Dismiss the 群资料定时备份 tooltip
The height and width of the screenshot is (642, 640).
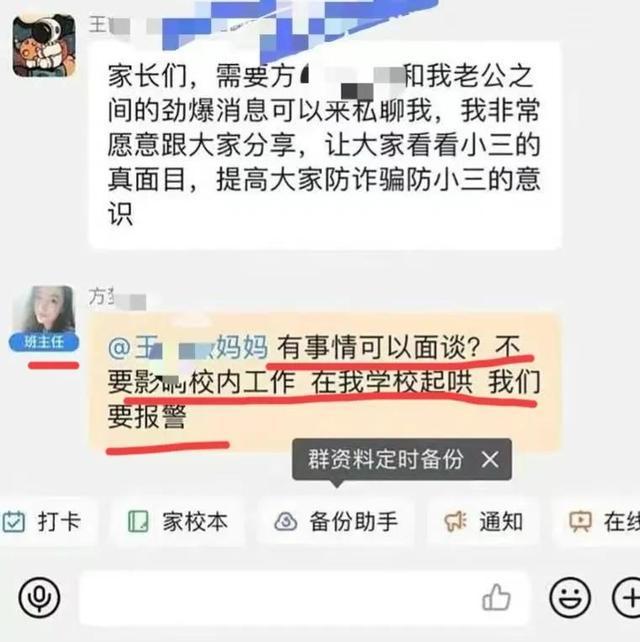[490, 459]
